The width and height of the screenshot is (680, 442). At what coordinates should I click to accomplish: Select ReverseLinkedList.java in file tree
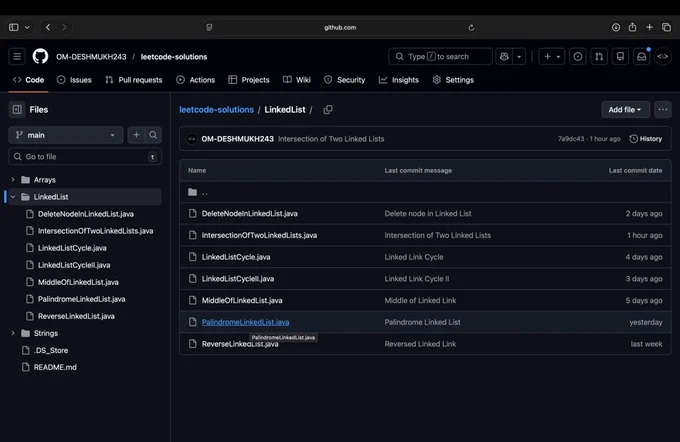(x=76, y=316)
